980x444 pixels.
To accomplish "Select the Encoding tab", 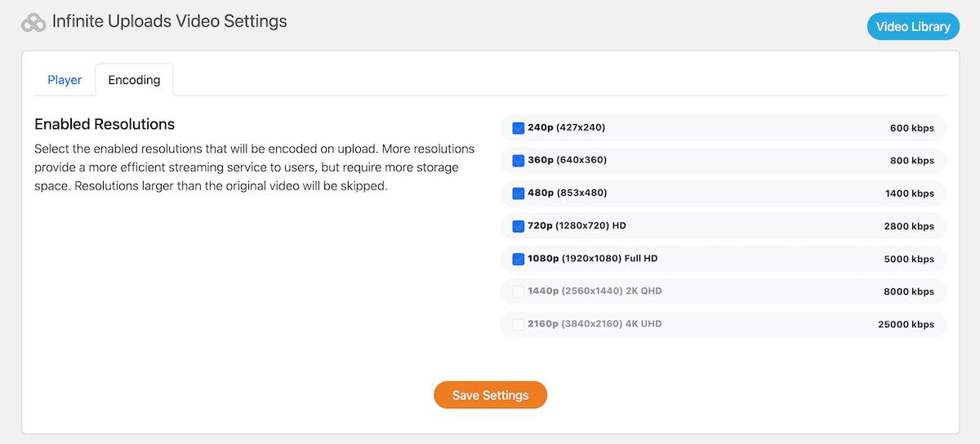I will (x=134, y=80).
